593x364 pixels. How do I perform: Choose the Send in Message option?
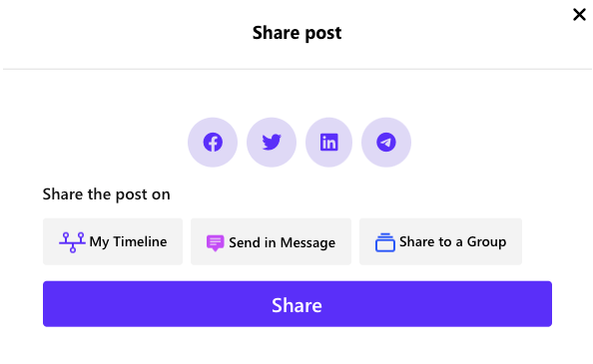(x=271, y=241)
